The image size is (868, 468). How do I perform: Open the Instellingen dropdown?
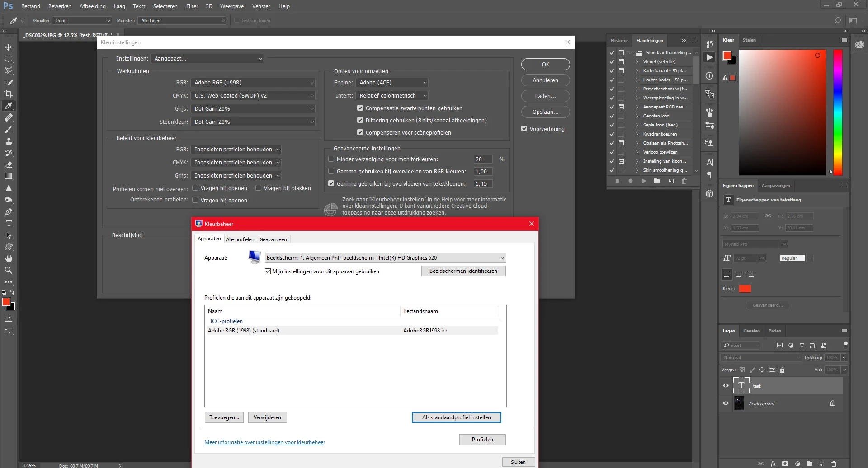(x=207, y=59)
